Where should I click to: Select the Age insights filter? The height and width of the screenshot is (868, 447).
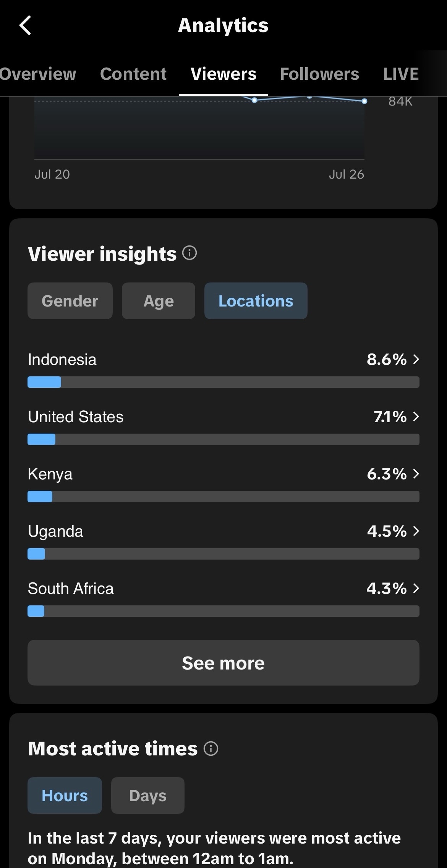(159, 301)
